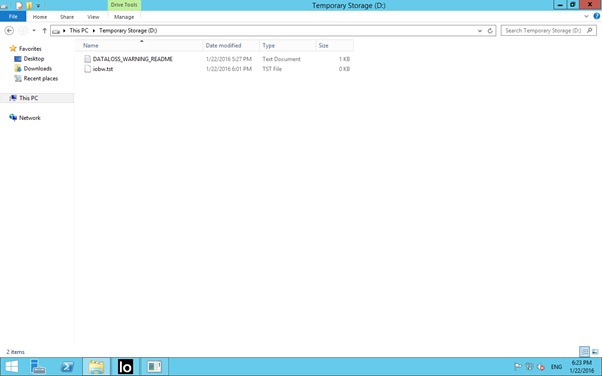Minimize the Temporary Storage (D:) window
Image resolution: width=602 pixels, height=376 pixels.
560,5
